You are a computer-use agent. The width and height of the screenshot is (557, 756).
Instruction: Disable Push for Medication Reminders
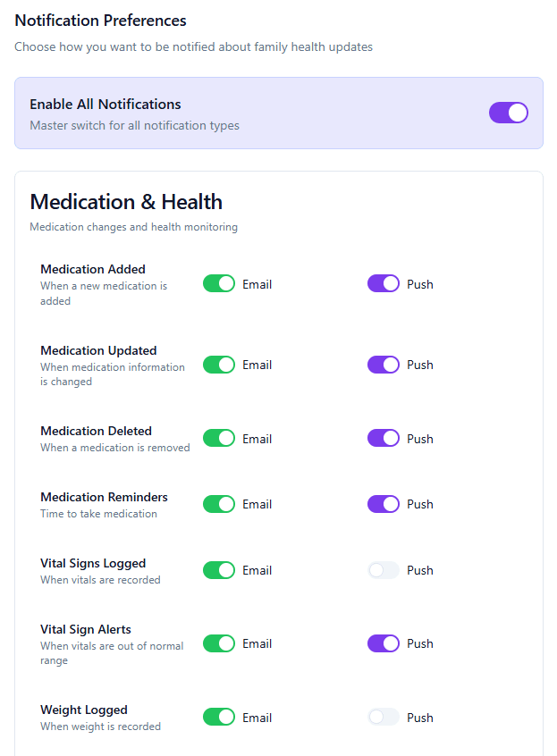coord(383,504)
